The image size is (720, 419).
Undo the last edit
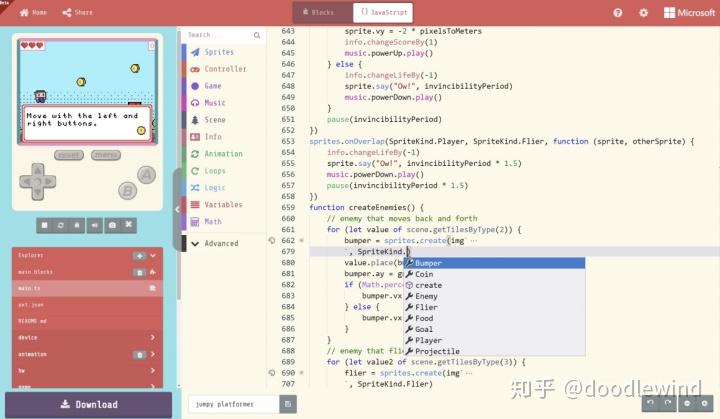[650, 403]
